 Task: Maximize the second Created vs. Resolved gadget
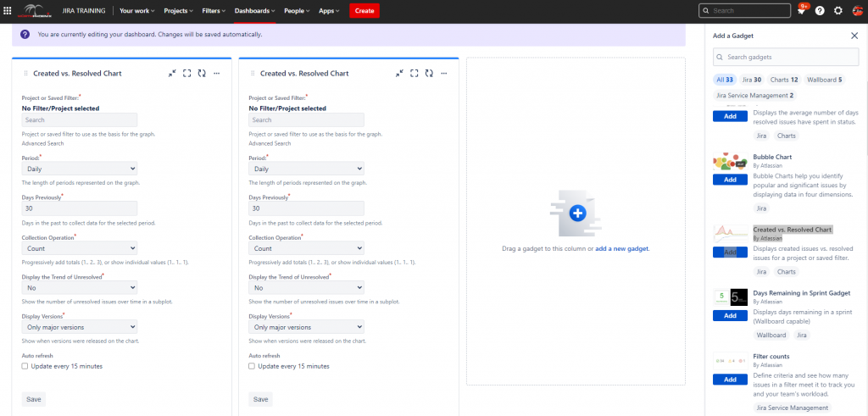pos(414,73)
